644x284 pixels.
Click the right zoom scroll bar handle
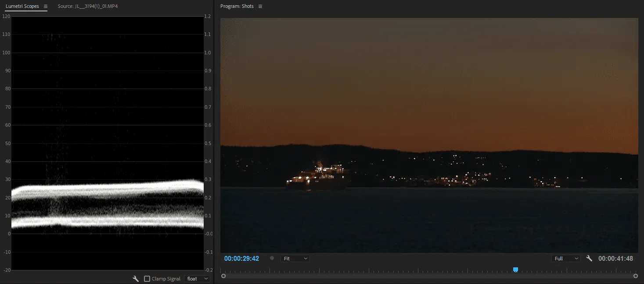[636, 276]
